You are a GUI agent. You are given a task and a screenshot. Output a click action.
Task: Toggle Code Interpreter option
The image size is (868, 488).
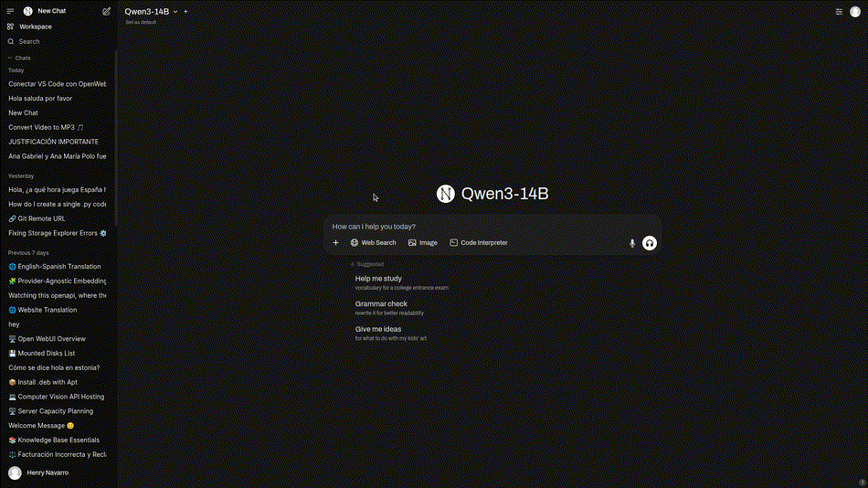[479, 242]
